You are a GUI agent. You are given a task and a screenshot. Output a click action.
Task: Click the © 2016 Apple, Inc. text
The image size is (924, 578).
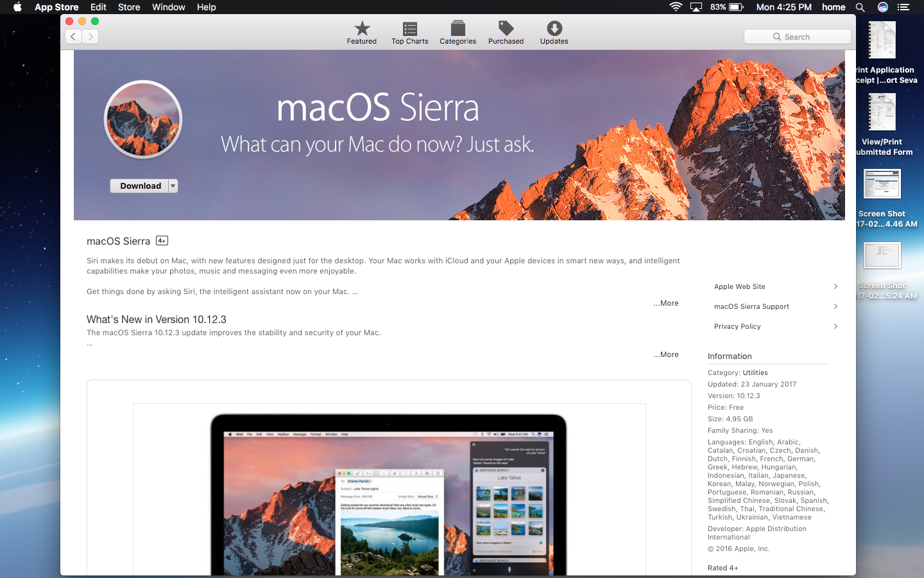pyautogui.click(x=739, y=548)
